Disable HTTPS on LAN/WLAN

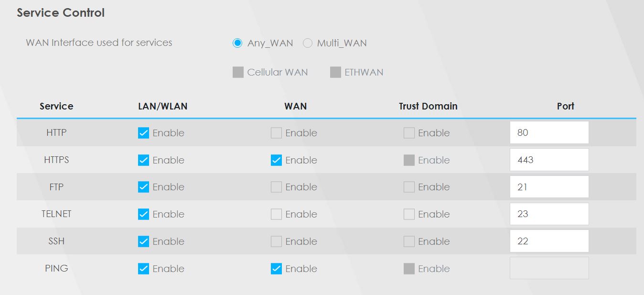coord(143,160)
